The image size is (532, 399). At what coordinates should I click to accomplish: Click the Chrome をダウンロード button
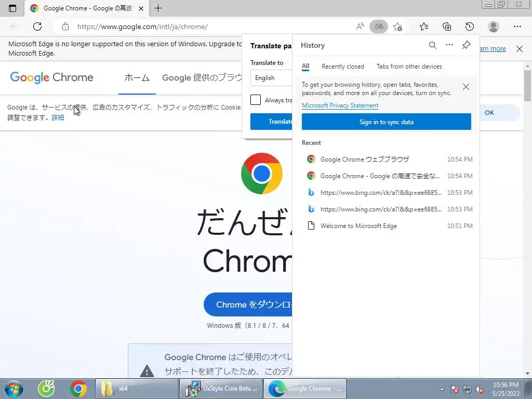248,304
